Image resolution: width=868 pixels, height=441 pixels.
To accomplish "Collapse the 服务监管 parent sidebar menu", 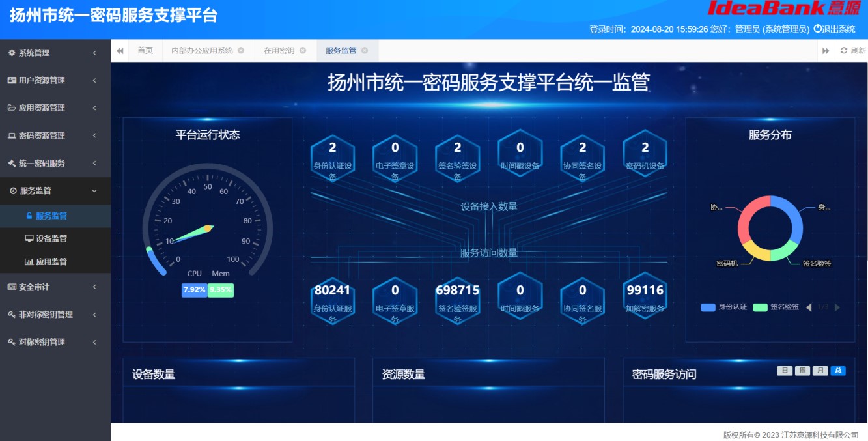I will (55, 191).
